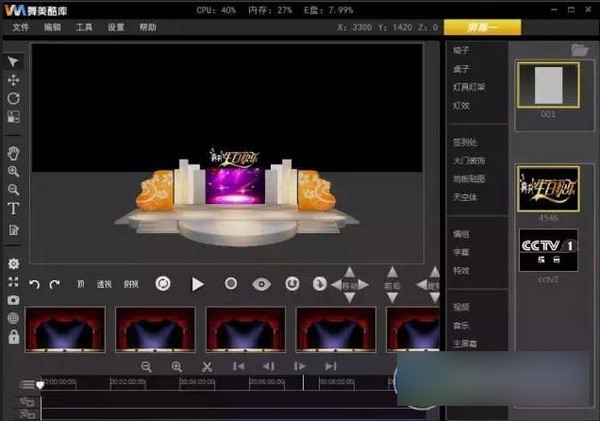Select the 灯具灯架 category
Viewport: 600px width, 421px height.
click(x=469, y=87)
